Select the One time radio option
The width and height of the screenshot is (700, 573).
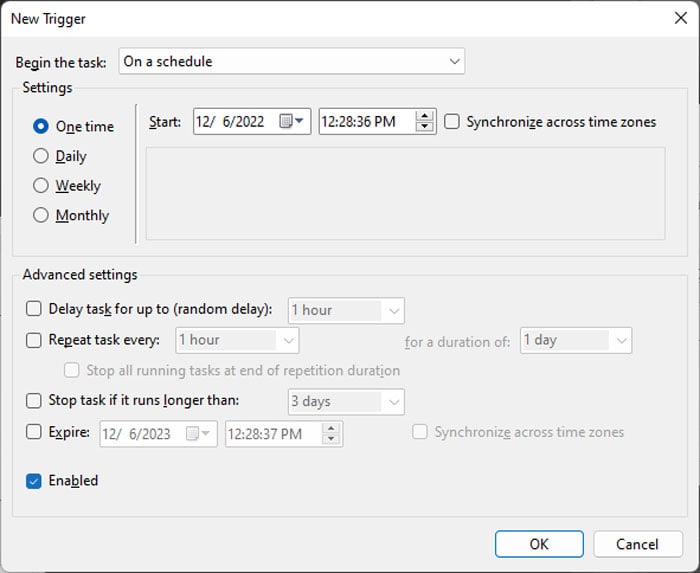pos(41,126)
